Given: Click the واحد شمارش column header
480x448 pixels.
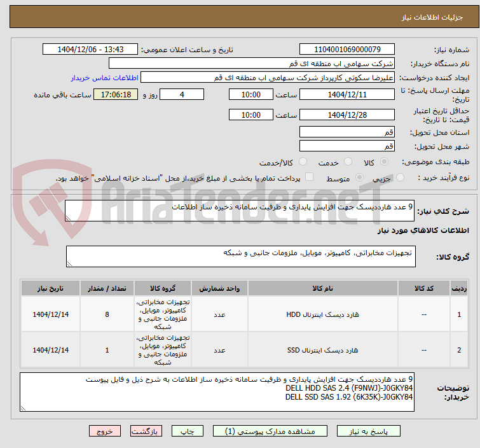Looking at the screenshot, I should click(219, 288).
